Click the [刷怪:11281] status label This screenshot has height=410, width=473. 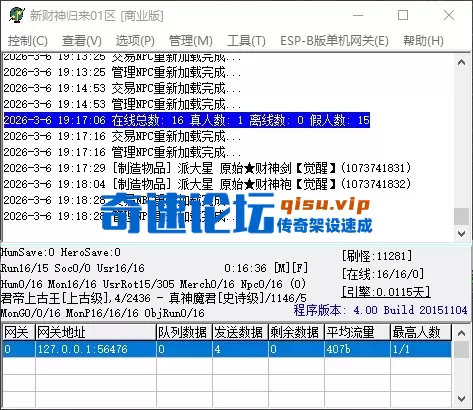[x=377, y=256]
